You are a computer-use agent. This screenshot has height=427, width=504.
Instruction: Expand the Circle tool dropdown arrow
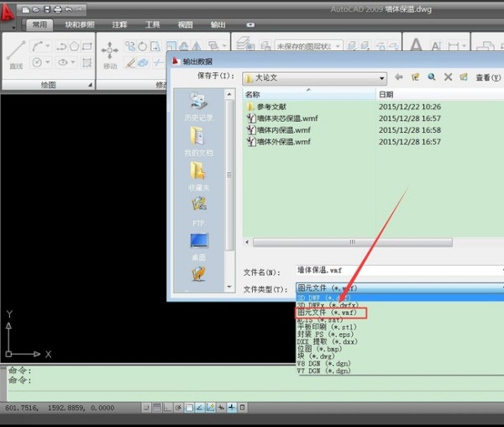pos(48,61)
